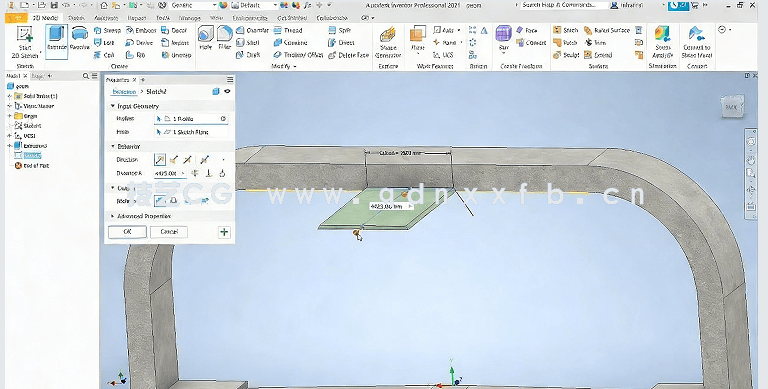Open the Inspect ribbon tab
This screenshot has height=389, width=768.
[x=137, y=18]
